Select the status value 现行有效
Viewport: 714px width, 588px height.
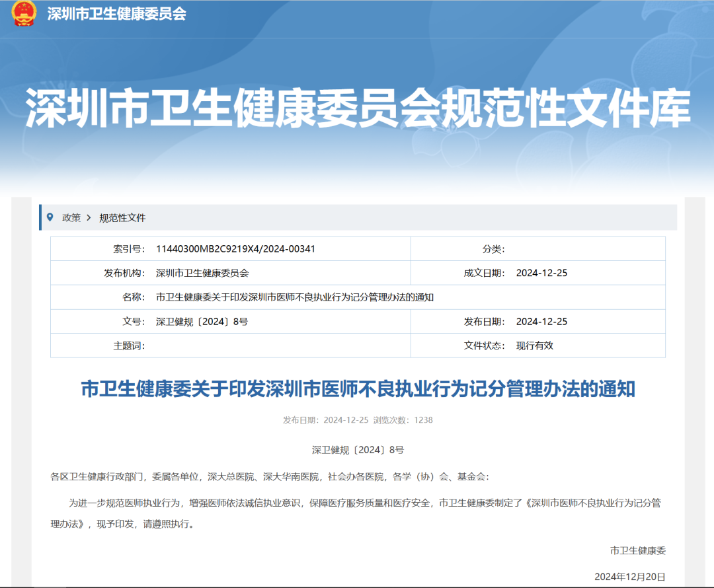(535, 346)
